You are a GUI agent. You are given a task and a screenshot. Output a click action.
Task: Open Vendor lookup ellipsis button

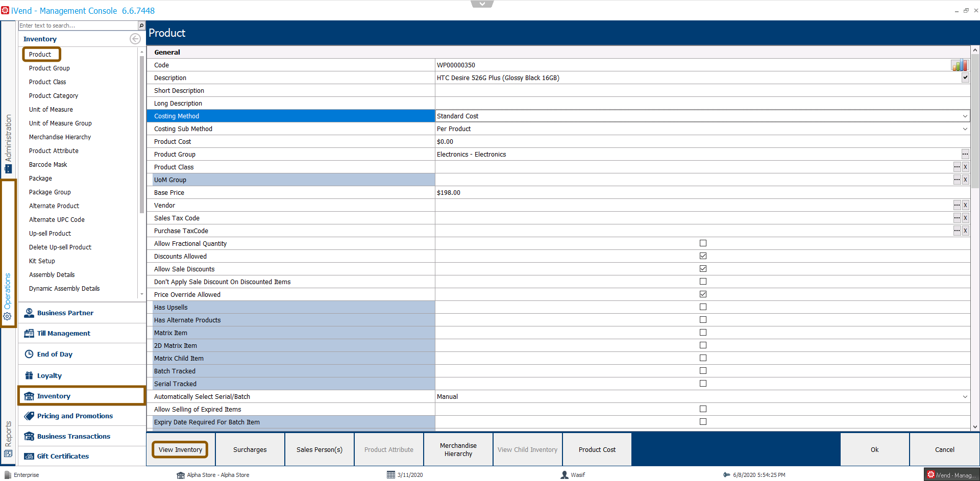point(957,205)
